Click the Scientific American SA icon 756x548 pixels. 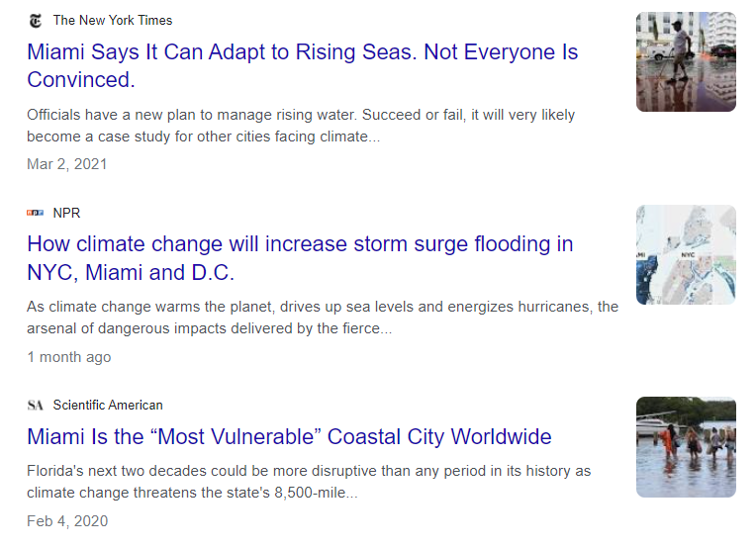36,405
